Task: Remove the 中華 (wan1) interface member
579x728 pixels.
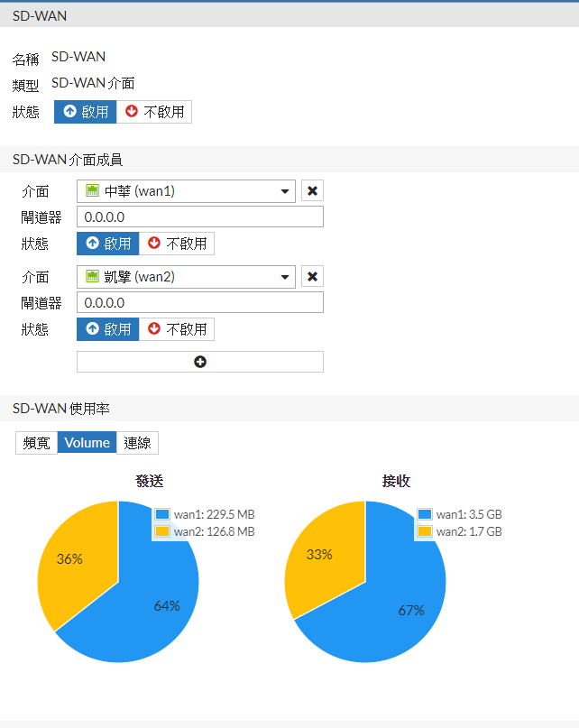Action: point(312,191)
